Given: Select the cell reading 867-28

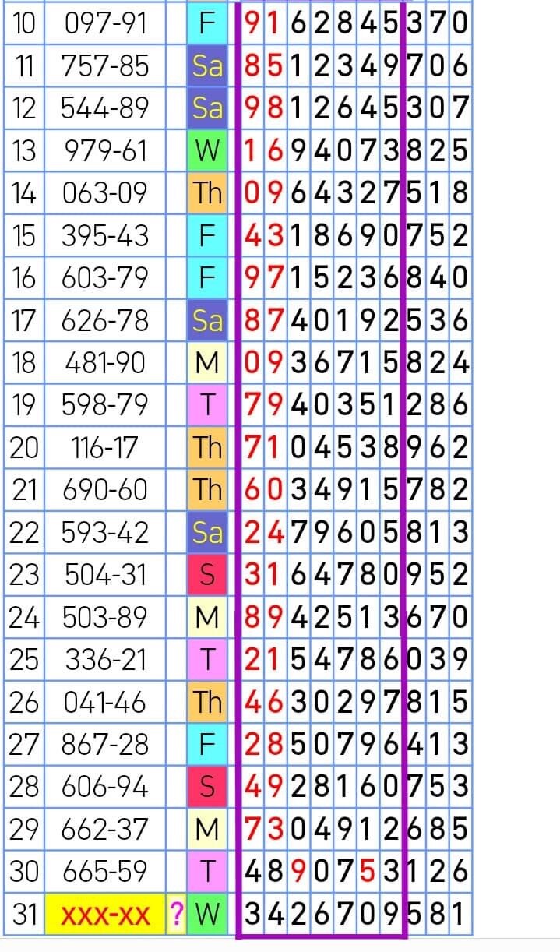Looking at the screenshot, I should pyautogui.click(x=105, y=743).
